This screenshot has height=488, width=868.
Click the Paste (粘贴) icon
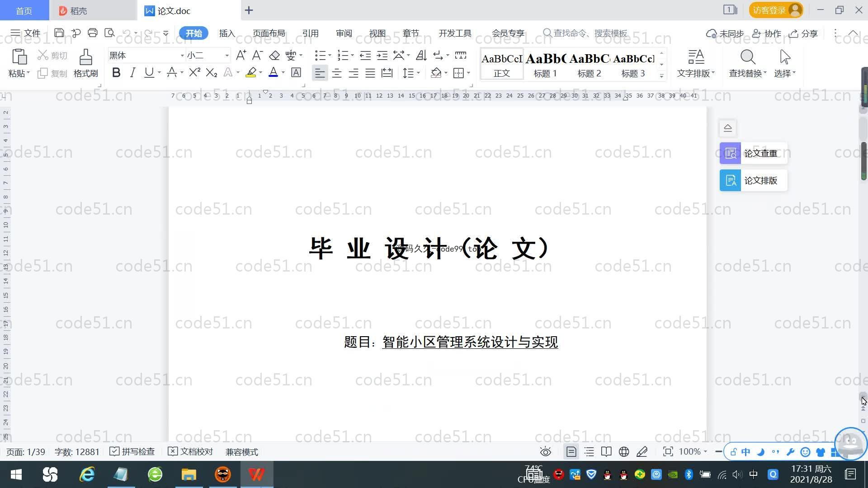[x=19, y=57]
